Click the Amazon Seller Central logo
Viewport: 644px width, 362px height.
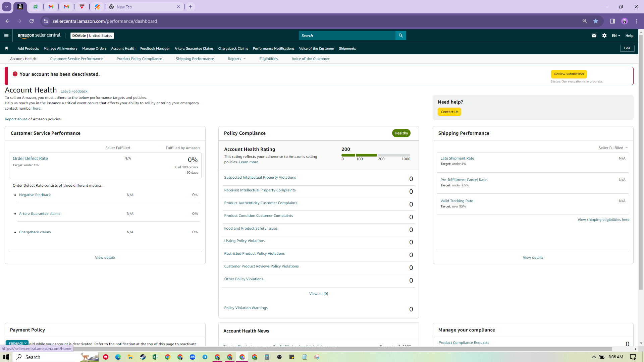pyautogui.click(x=39, y=36)
